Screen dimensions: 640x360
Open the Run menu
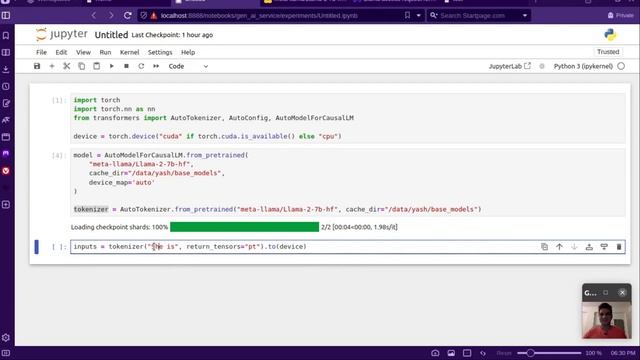(105, 52)
